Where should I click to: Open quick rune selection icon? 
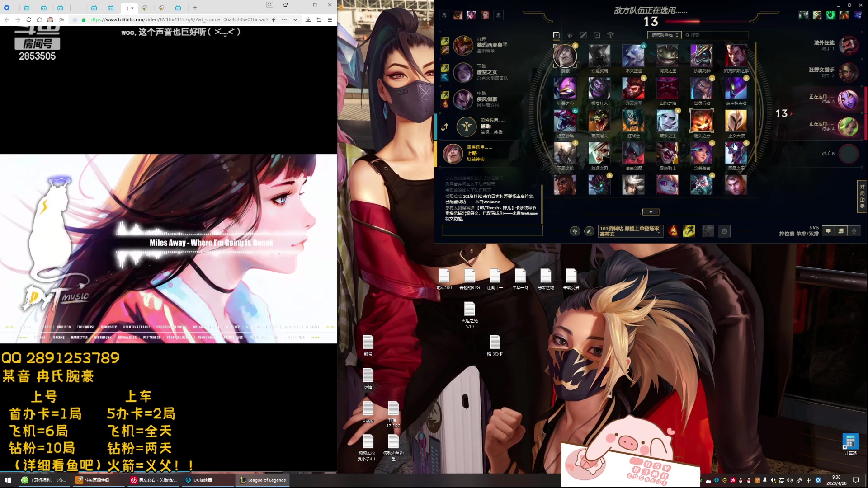(575, 231)
